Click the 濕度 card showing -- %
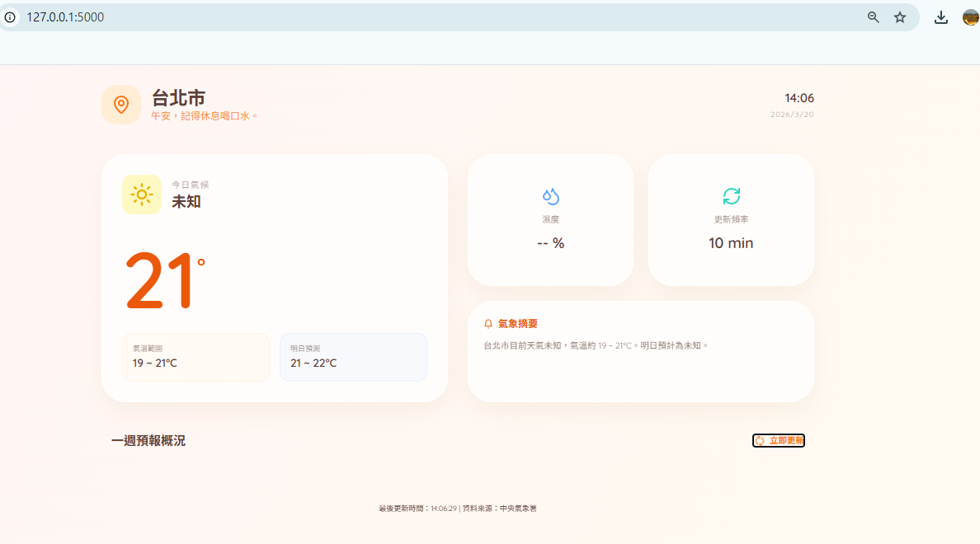This screenshot has height=544, width=980. [549, 220]
